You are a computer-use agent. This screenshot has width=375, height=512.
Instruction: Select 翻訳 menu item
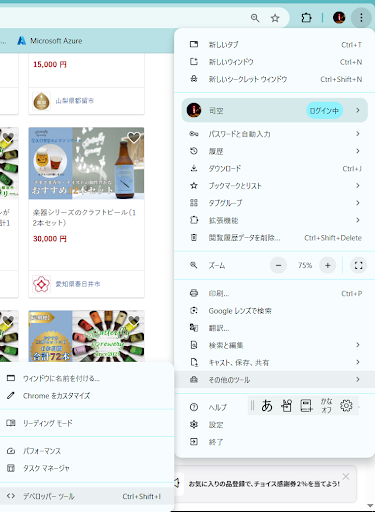(275, 328)
